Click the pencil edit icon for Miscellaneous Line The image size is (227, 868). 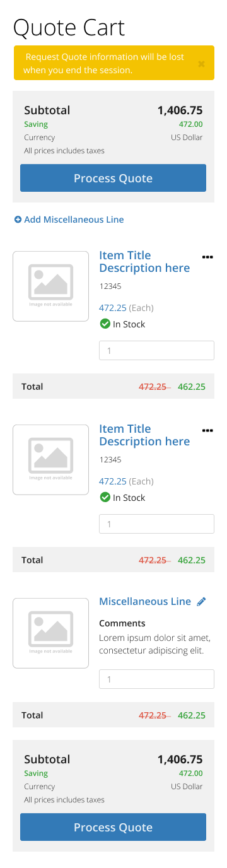pos(201,602)
